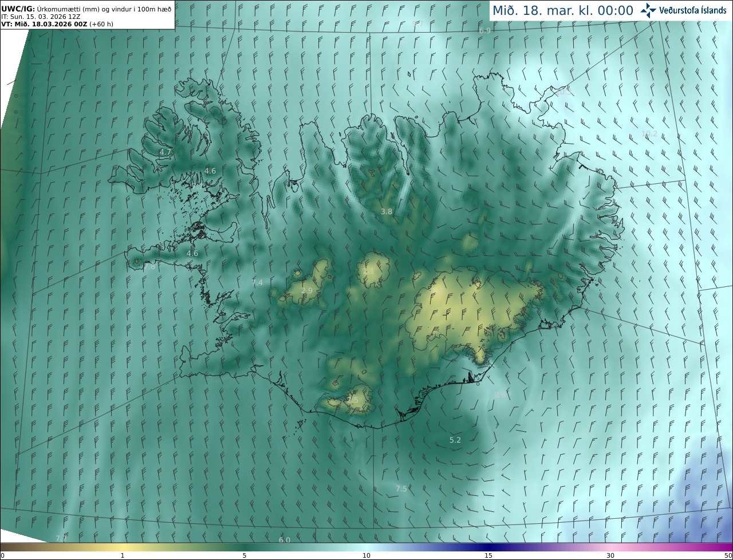Click the 10 tick on the colour scale
733x560 pixels.
(366, 555)
